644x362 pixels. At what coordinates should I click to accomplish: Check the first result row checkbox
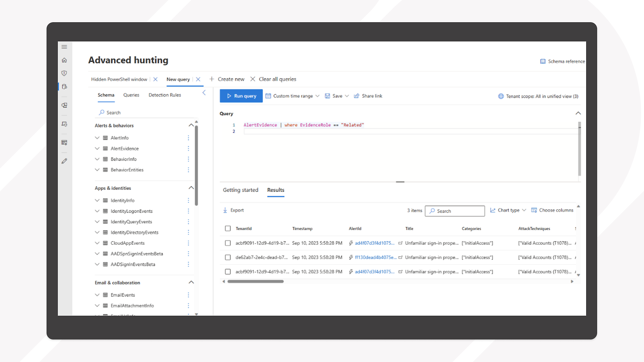(x=228, y=243)
